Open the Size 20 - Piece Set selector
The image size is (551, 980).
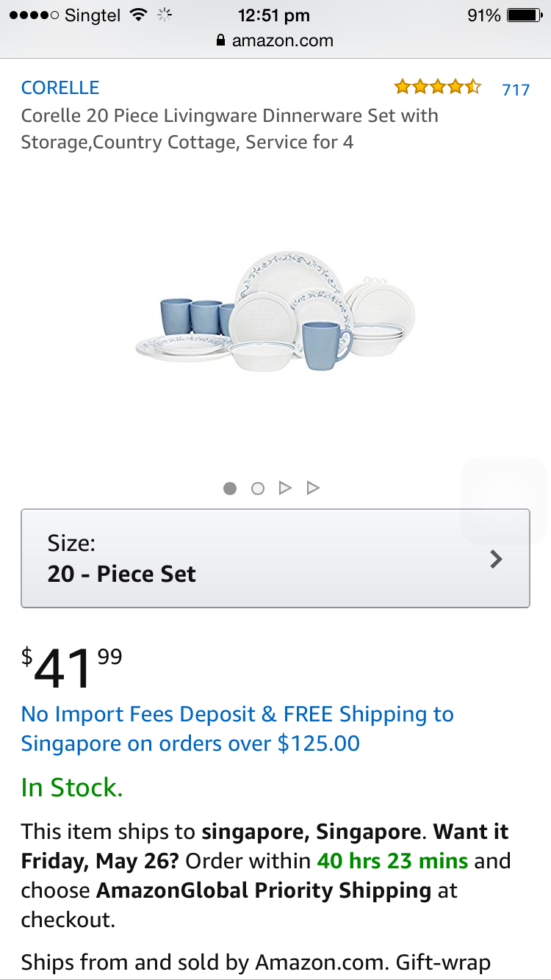275,558
